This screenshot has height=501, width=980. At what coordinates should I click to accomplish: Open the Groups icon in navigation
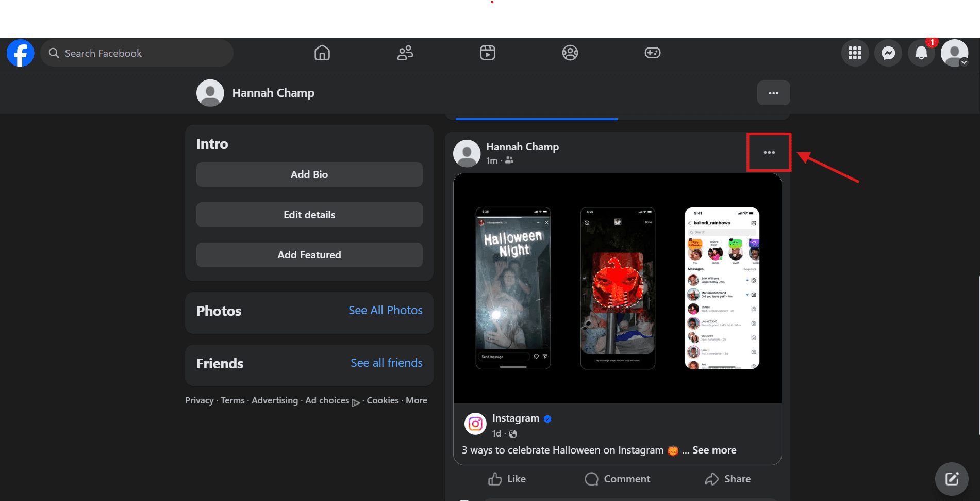(570, 53)
